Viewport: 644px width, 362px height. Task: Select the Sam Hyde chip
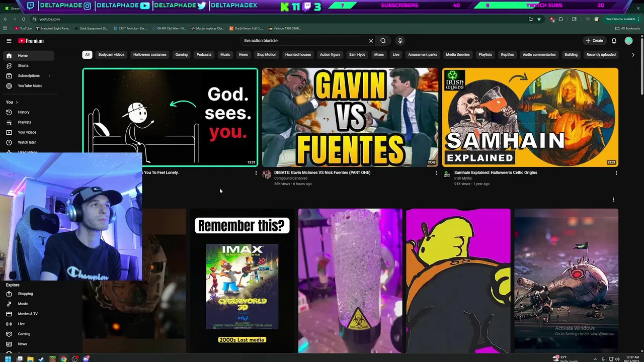point(357,55)
